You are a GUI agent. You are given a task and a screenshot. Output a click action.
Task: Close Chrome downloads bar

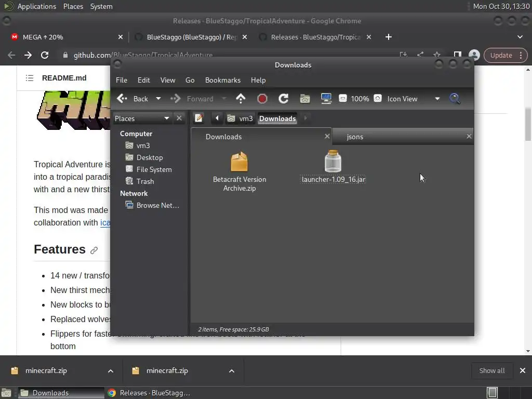523,370
